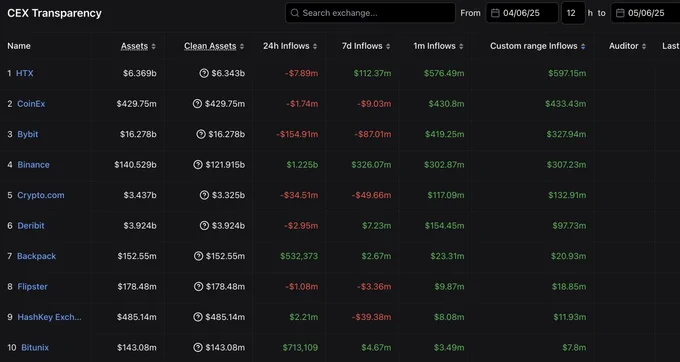The width and height of the screenshot is (680, 362).
Task: Select HTX custom range inflow $597.15m
Action: click(567, 73)
